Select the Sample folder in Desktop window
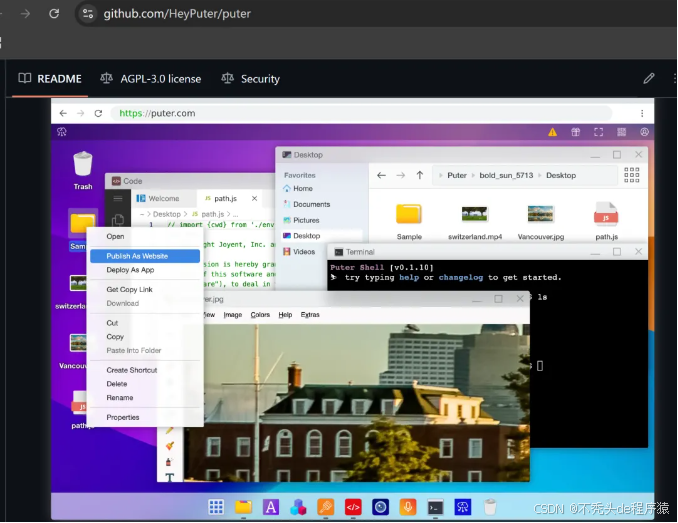678x523 pixels. [x=409, y=220]
